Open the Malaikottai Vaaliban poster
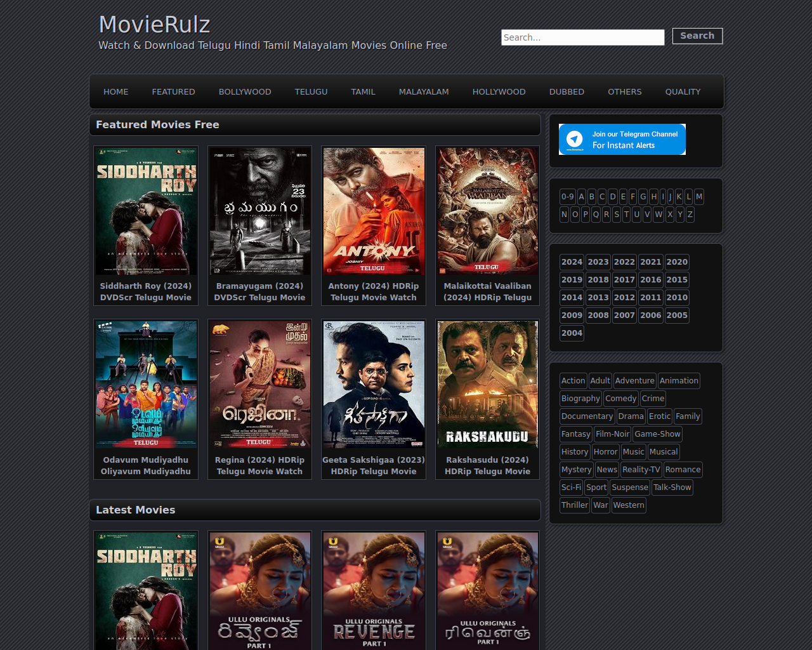Viewport: 812px width, 650px height. [488, 211]
